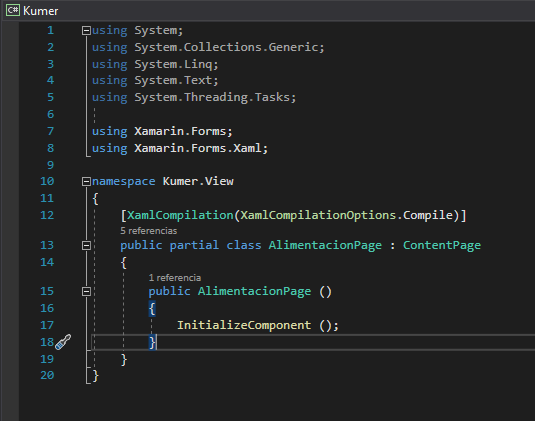Place cursor on System.Threading.Tasks using line
The height and width of the screenshot is (421, 535).
click(x=194, y=97)
